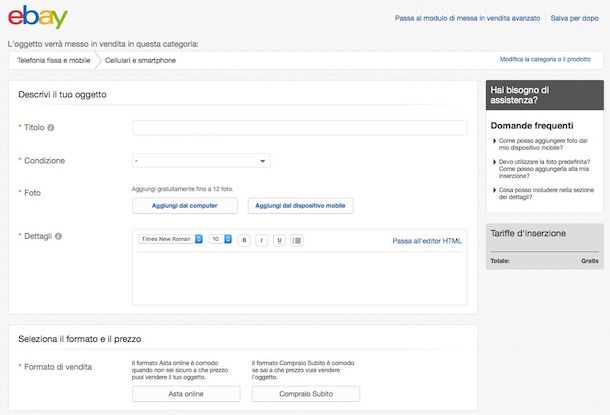Open FAQ about using the predefined photo
Viewport: 610px width, 415px height.
tap(544, 169)
